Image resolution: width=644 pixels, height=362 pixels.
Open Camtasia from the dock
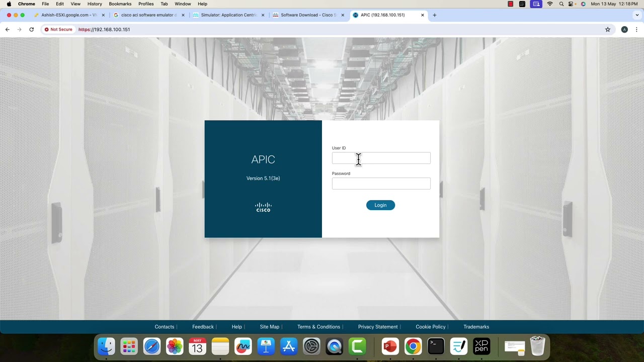pyautogui.click(x=357, y=346)
